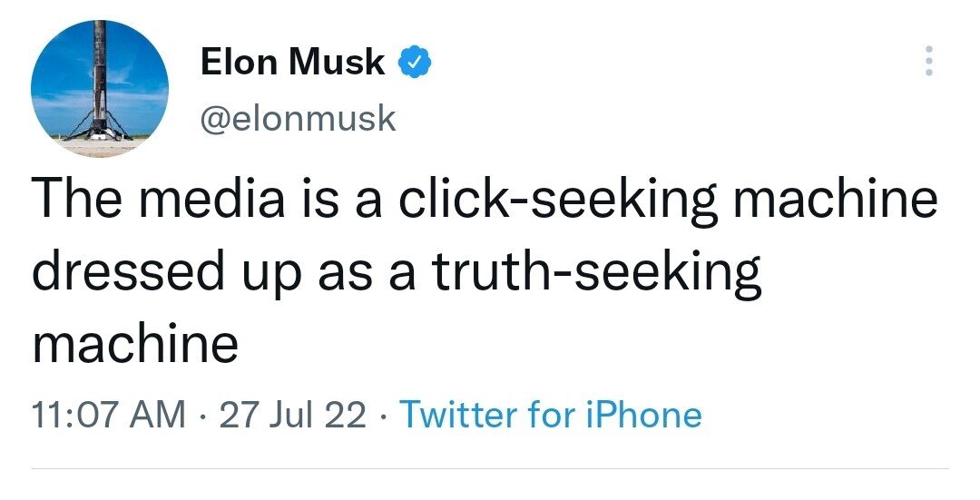Click "machine" on the tweet's last line
The width and height of the screenshot is (980, 500).
[134, 344]
